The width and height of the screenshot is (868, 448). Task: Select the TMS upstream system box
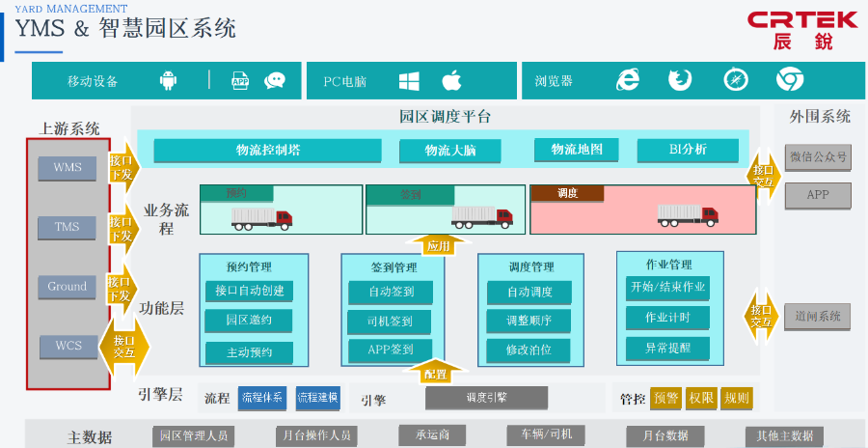click(67, 227)
